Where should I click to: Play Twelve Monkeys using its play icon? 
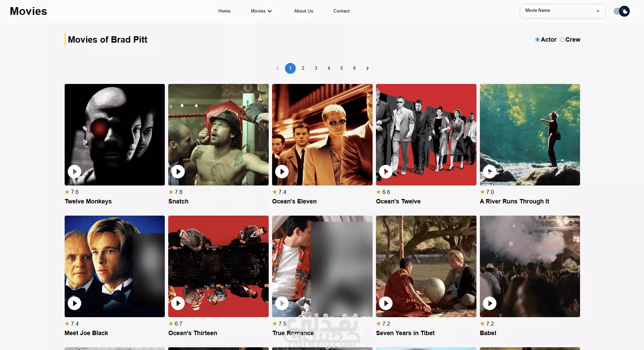[x=74, y=172]
